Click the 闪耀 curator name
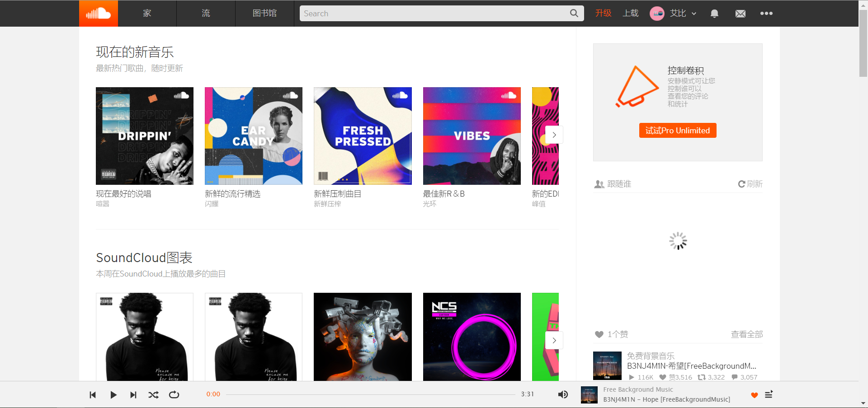 point(212,204)
